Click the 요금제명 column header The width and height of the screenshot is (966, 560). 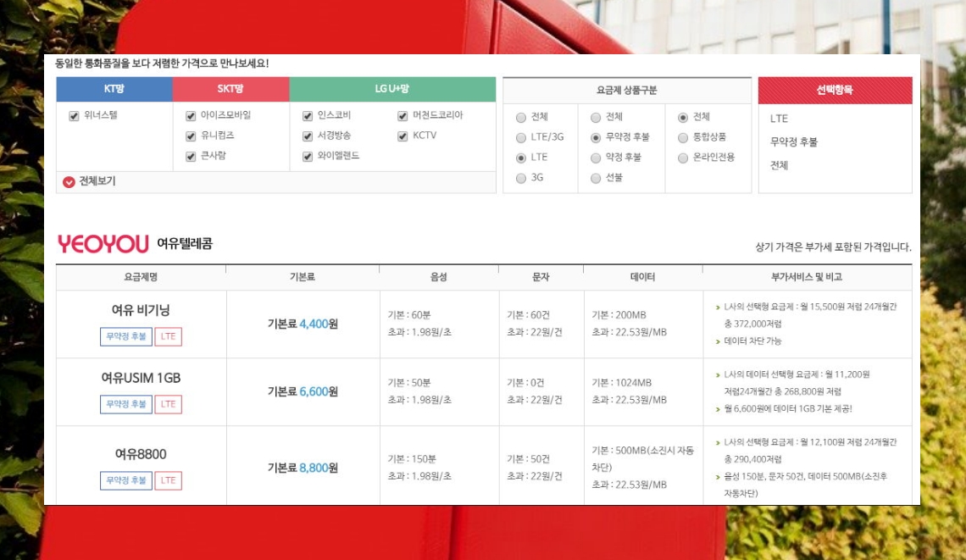point(141,277)
